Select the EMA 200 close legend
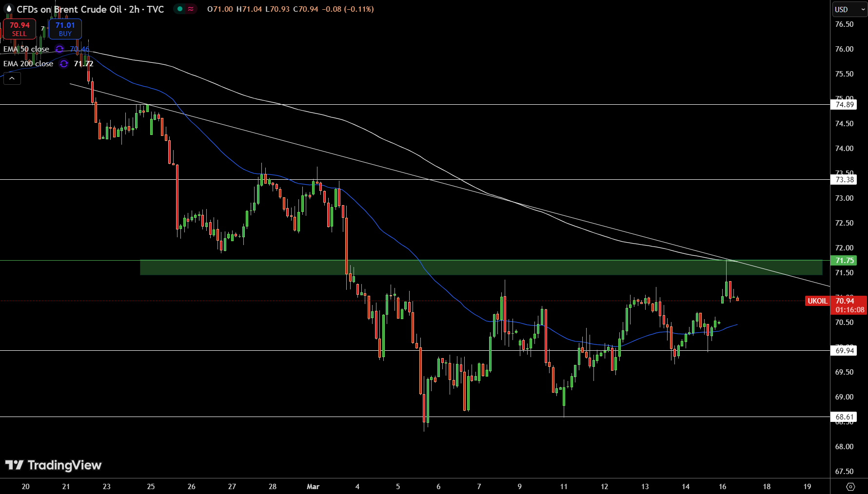 28,64
